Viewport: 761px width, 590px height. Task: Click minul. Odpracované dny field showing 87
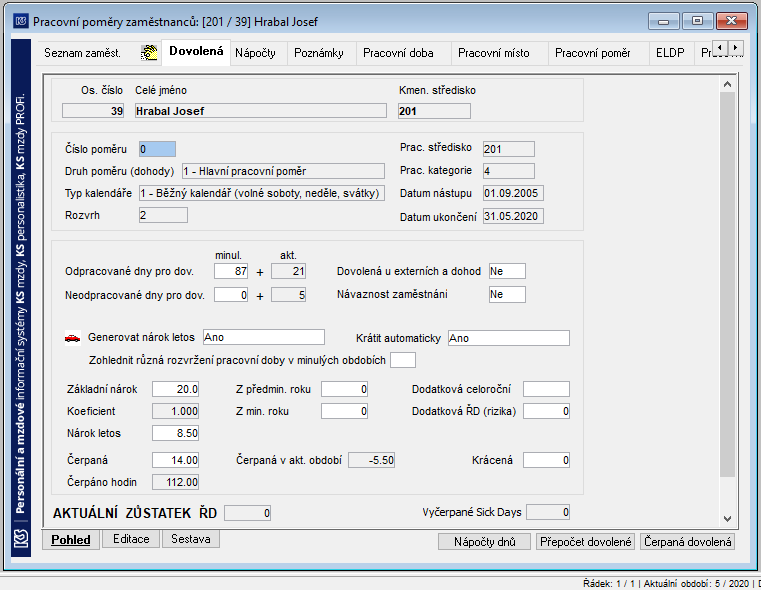231,271
